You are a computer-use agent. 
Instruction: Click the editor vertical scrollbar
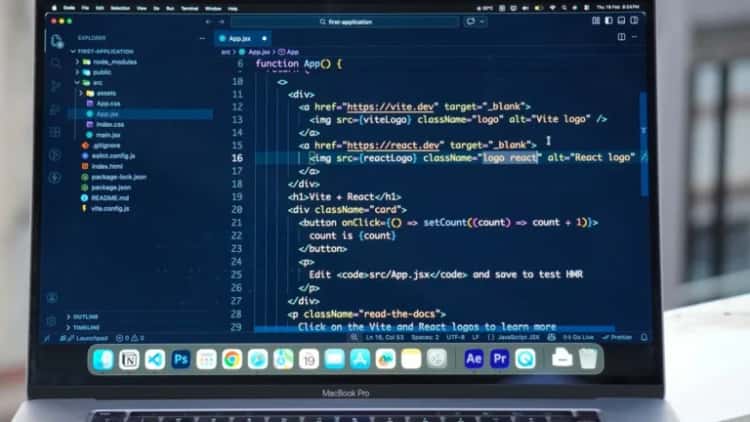pyautogui.click(x=644, y=144)
